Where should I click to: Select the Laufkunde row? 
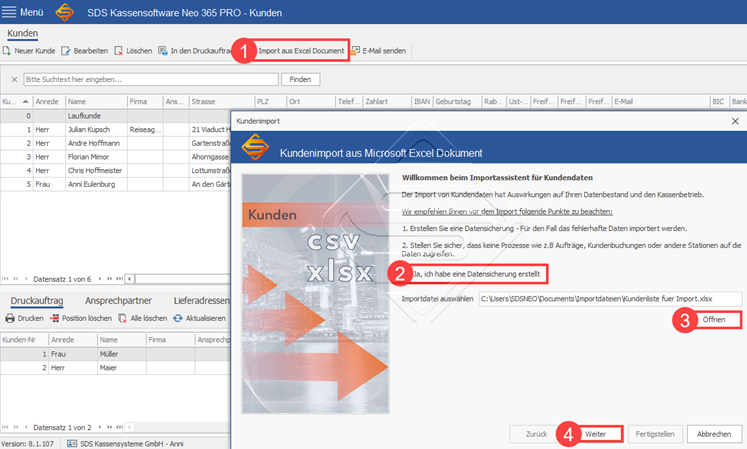click(115, 116)
